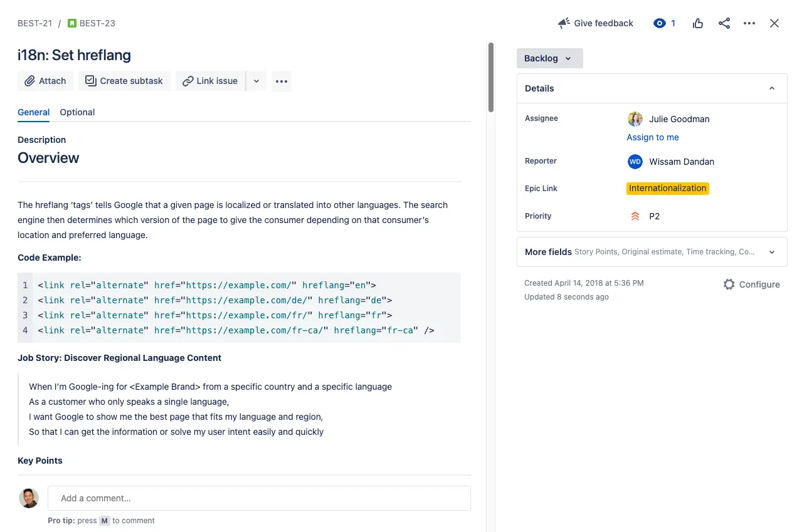Screen dimensions: 797x532
Task: Open the Backlog status dropdown
Action: click(x=549, y=58)
